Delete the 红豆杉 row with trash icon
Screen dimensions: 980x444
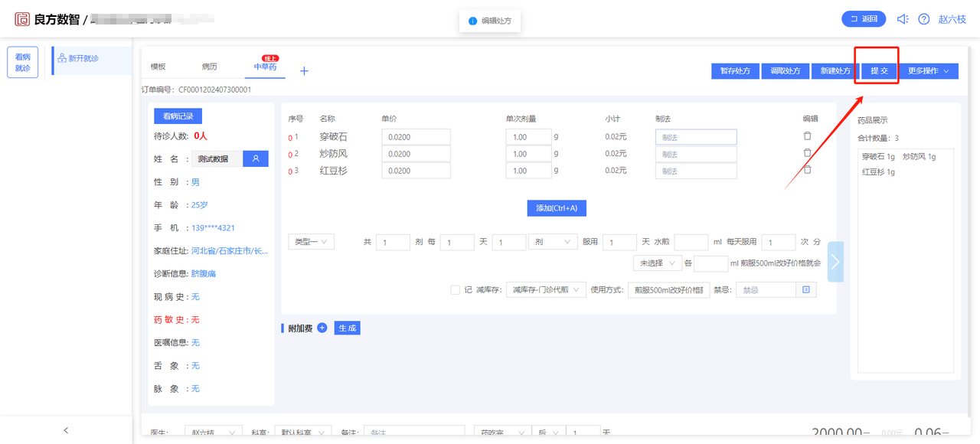coord(807,170)
